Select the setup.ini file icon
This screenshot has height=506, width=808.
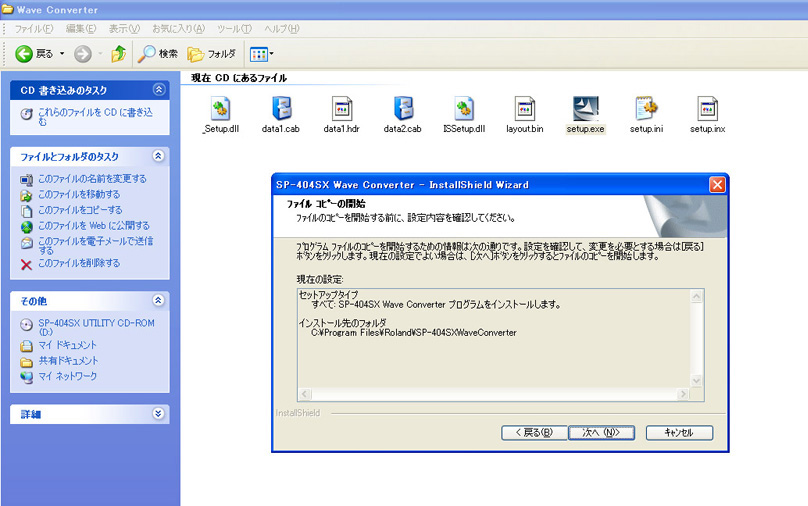[x=646, y=109]
